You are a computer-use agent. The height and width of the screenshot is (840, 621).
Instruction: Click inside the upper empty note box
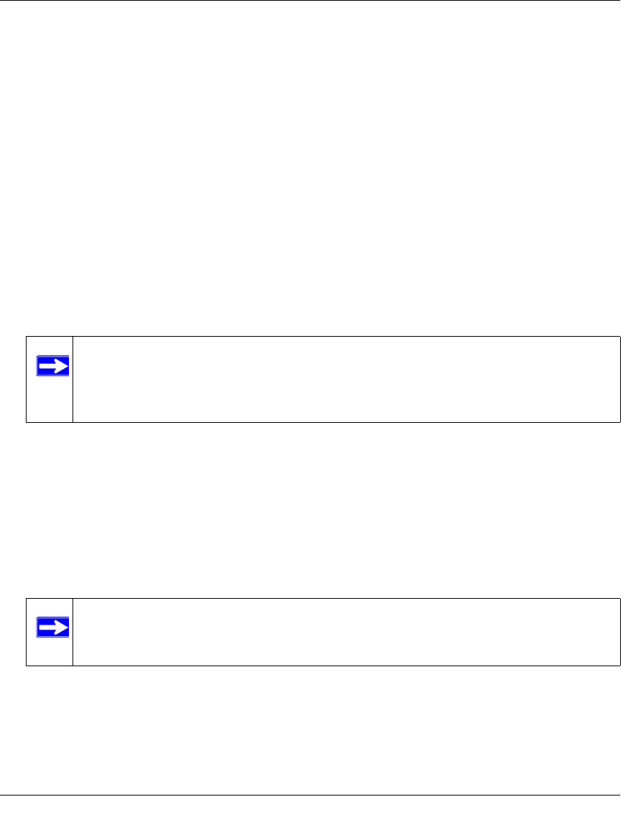[346, 379]
